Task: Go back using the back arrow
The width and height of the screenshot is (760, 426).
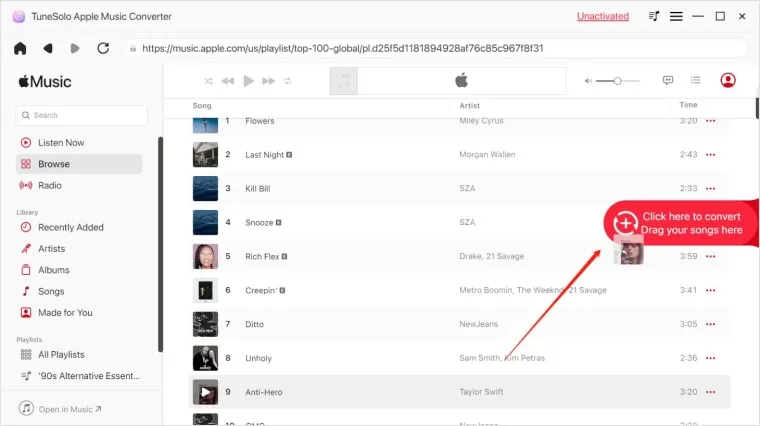Action: [48, 48]
